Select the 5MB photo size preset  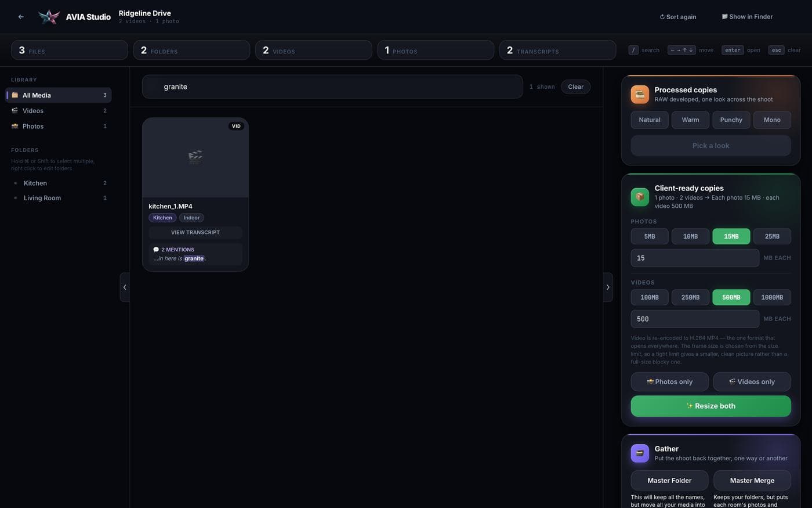[650, 236]
